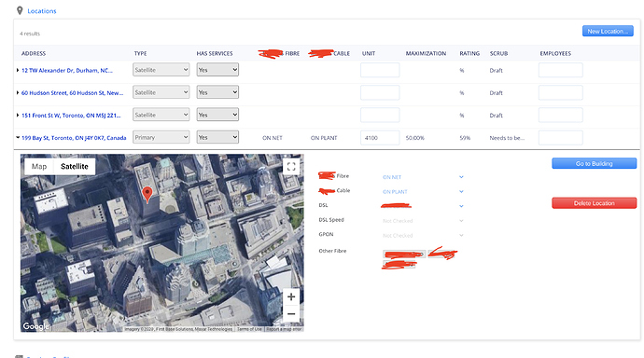Expand the 12 TW Alexander Dr row
The height and width of the screenshot is (358, 644).
18,70
